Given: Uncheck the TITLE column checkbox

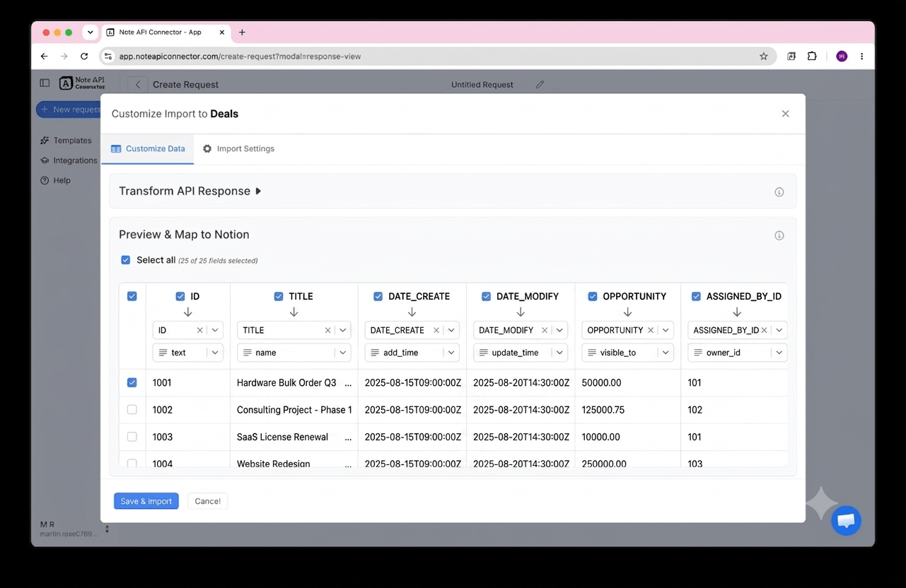Looking at the screenshot, I should [x=279, y=297].
